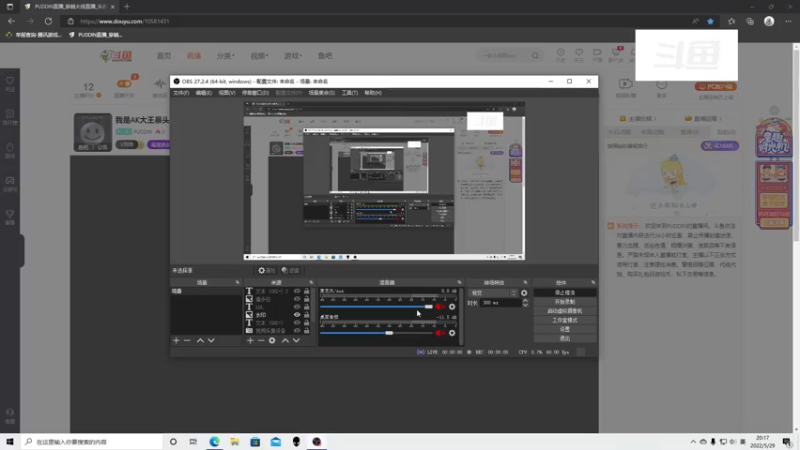Open OBS from the taskbar

(x=317, y=441)
